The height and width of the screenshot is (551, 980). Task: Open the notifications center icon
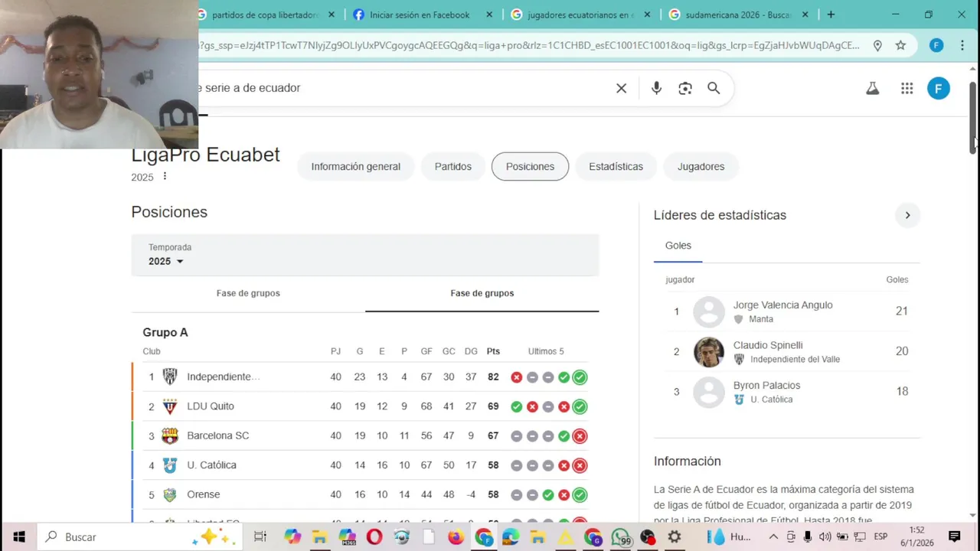[954, 537]
